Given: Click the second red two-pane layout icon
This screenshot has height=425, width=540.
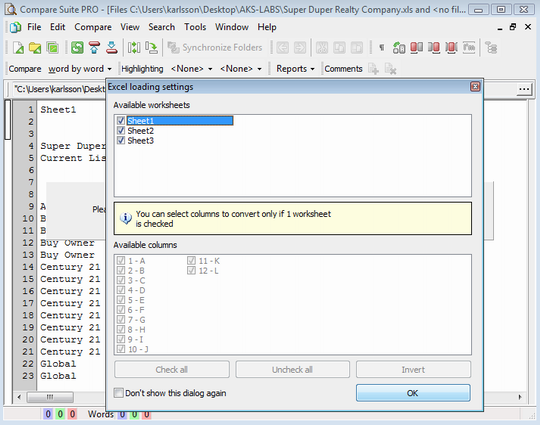Looking at the screenshot, I should [x=434, y=48].
